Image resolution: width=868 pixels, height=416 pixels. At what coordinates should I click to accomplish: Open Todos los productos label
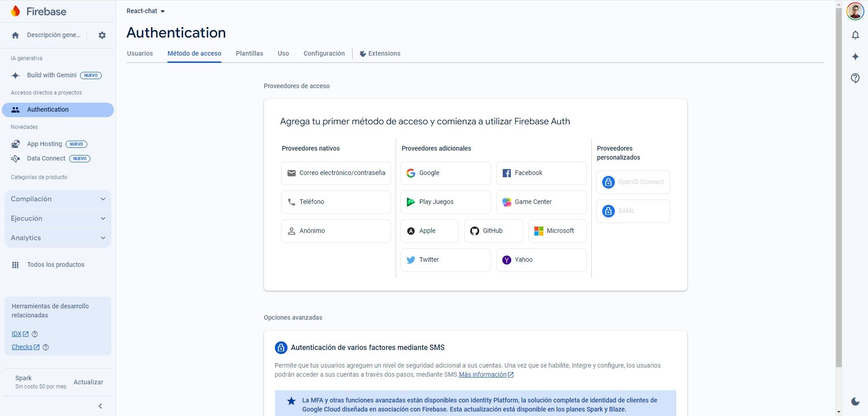click(x=56, y=265)
